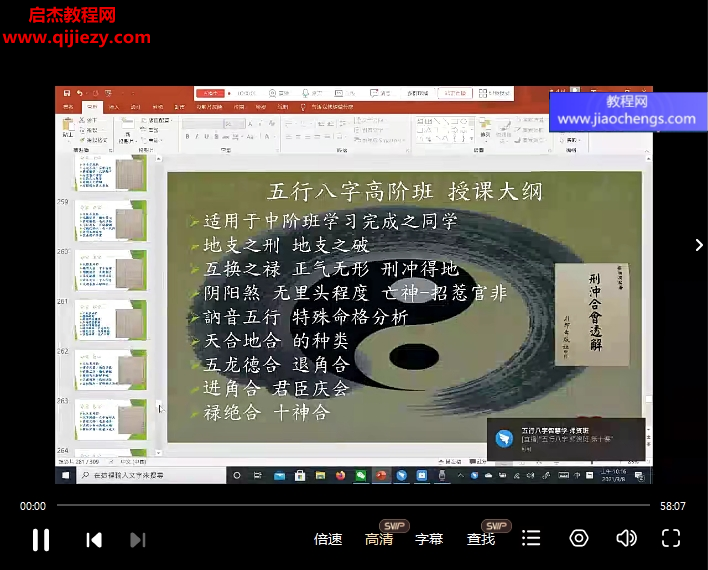
Task: Skip to the next video
Action: pos(138,540)
